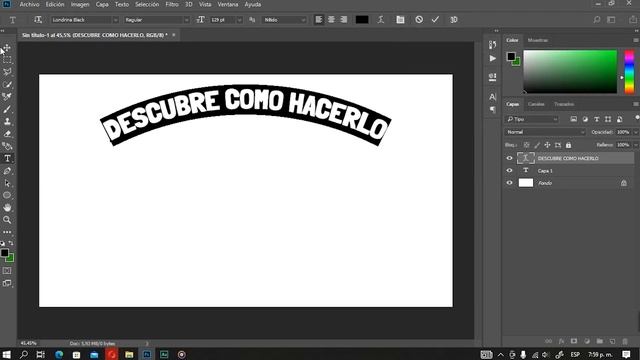Toggle lock image pixels brush icon
This screenshot has width=640, height=360.
[x=537, y=145]
